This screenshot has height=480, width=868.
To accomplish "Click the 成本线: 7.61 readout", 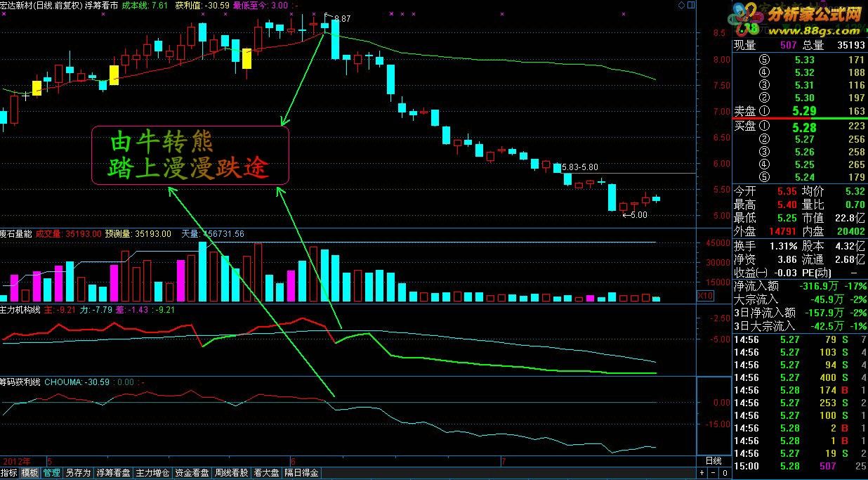I will click(x=145, y=5).
